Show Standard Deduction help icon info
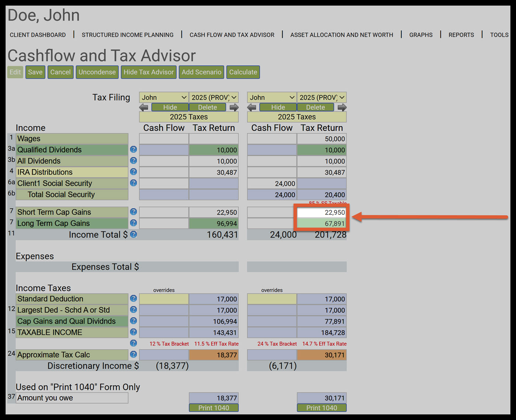The height and width of the screenshot is (420, 516). coord(133,298)
